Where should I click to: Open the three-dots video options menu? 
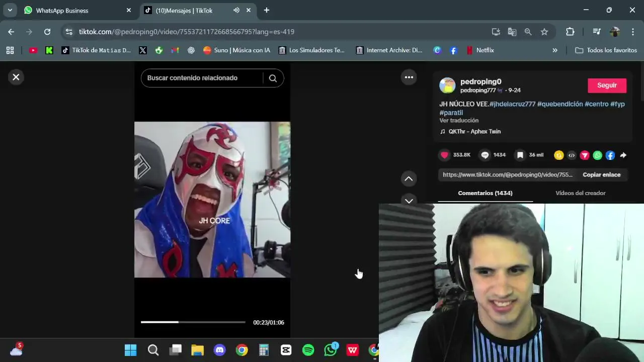coord(409,77)
